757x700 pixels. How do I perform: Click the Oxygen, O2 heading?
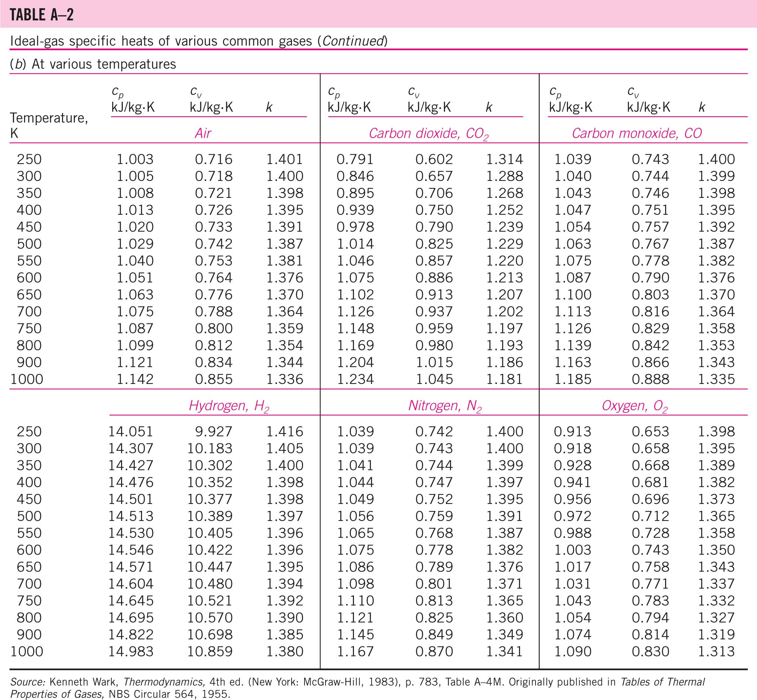(x=634, y=406)
